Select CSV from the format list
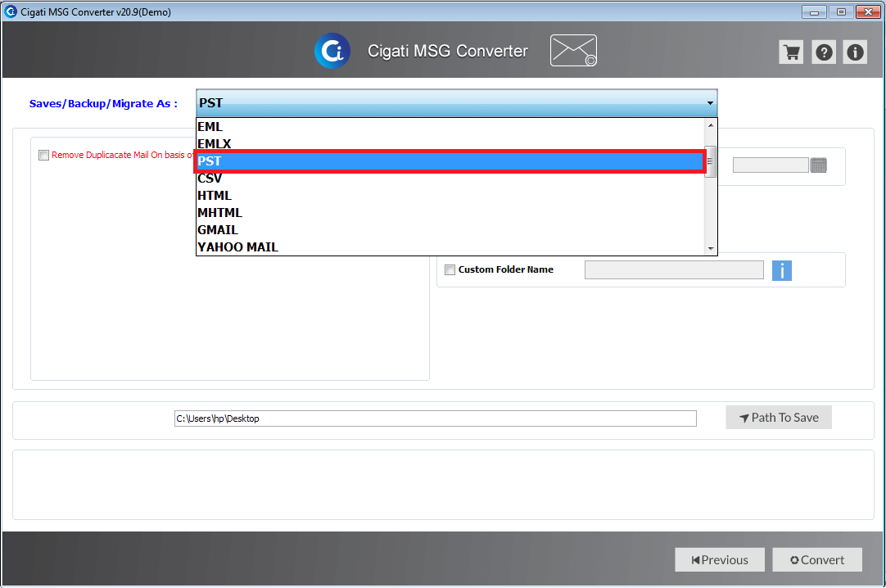The width and height of the screenshot is (886, 588). pyautogui.click(x=450, y=178)
